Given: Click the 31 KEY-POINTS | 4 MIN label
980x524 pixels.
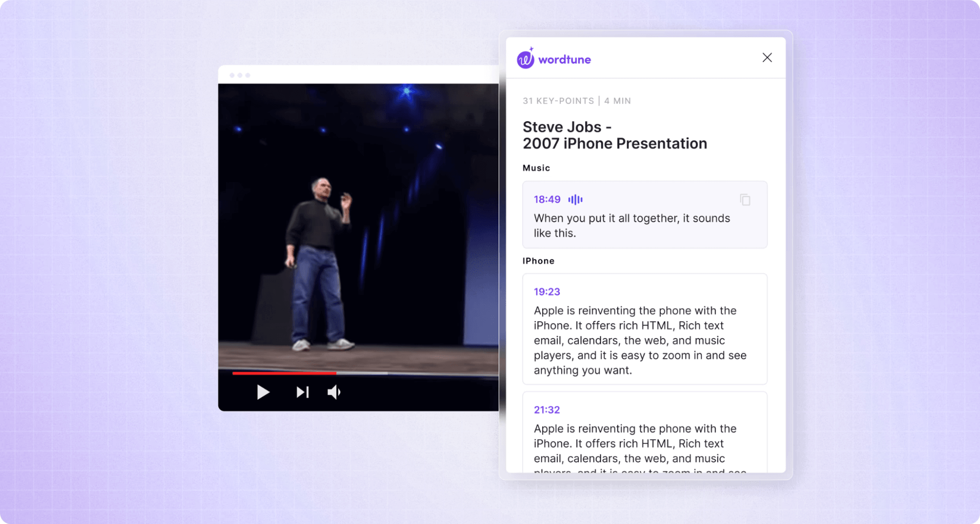Looking at the screenshot, I should pyautogui.click(x=577, y=101).
